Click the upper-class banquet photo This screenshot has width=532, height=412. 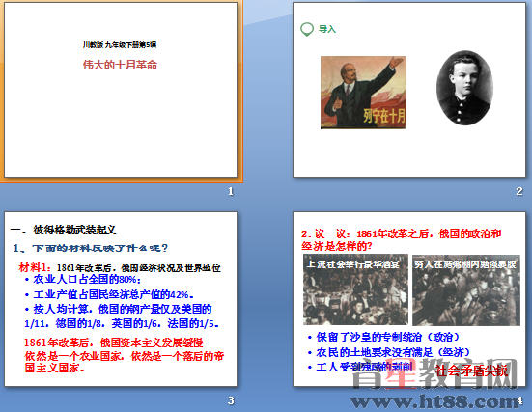click(355, 289)
